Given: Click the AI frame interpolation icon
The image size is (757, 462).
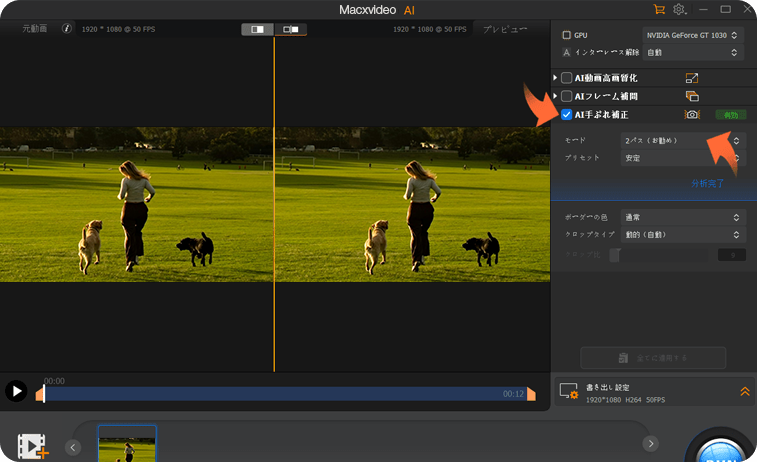Looking at the screenshot, I should 692,96.
